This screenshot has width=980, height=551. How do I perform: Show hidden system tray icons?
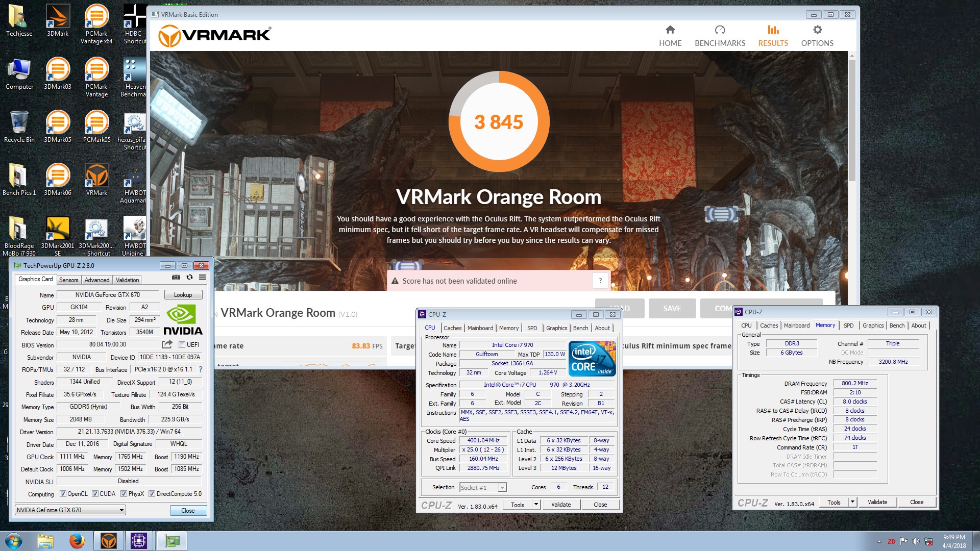[x=879, y=542]
